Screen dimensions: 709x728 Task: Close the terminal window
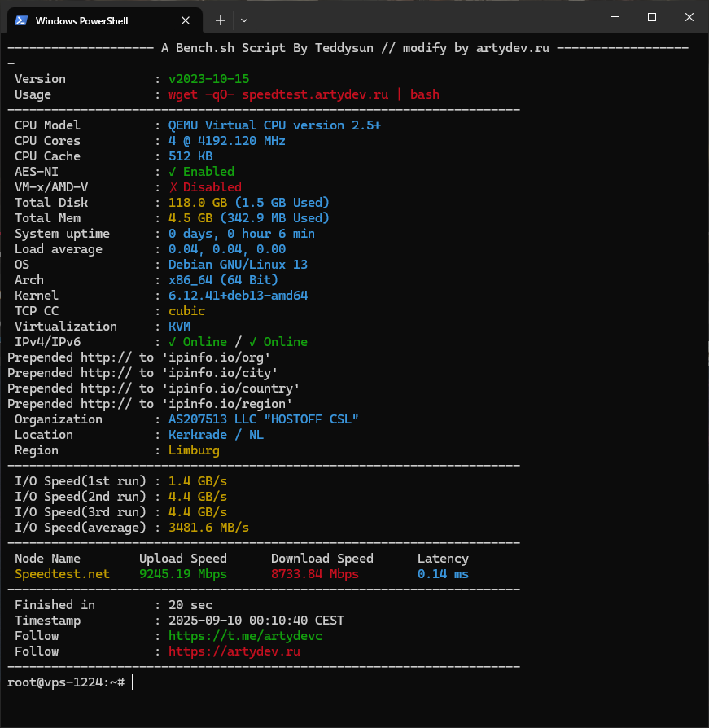(x=689, y=18)
